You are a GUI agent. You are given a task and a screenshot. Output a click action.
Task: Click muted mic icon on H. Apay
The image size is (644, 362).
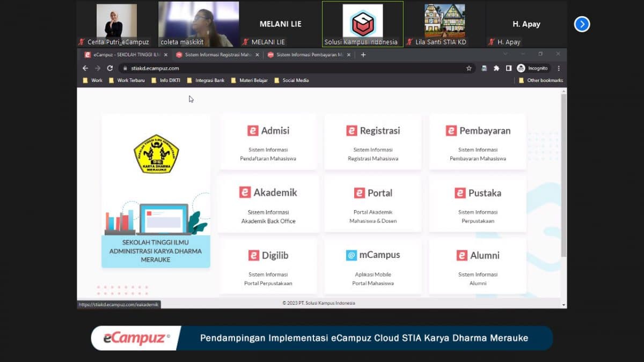point(492,42)
